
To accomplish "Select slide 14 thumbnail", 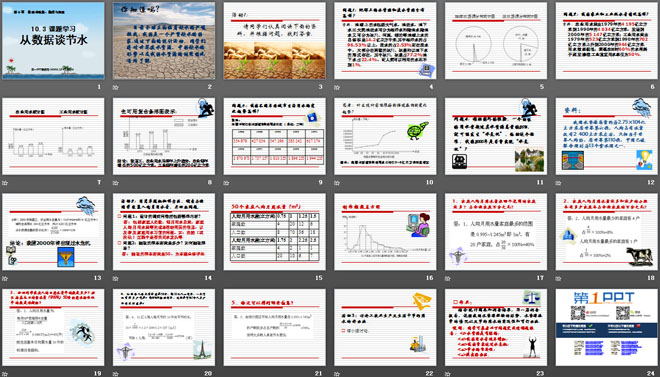I will click(164, 232).
